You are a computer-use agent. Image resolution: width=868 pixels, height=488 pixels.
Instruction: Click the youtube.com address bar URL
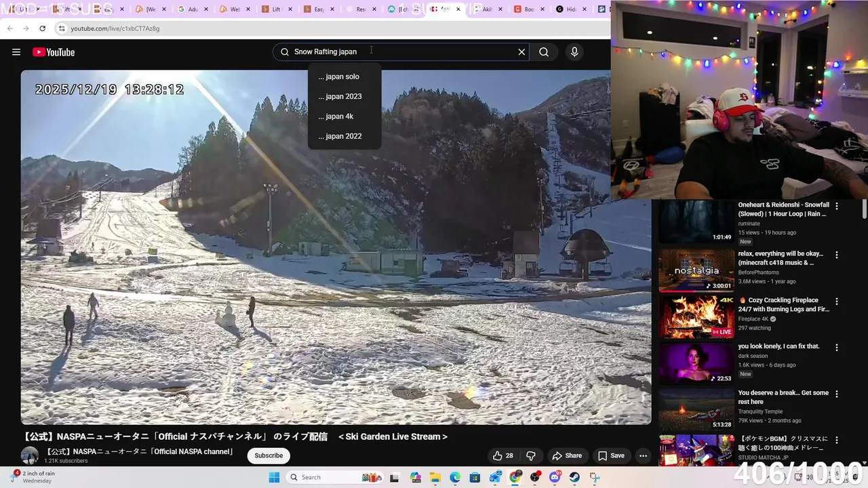(x=115, y=28)
